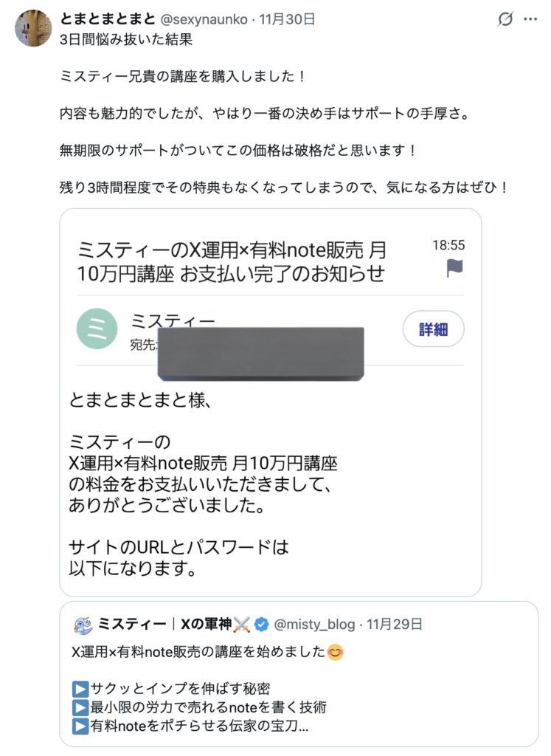This screenshot has width=551, height=756.
Task: Click the green ミ sender avatar
Action: pos(96,329)
